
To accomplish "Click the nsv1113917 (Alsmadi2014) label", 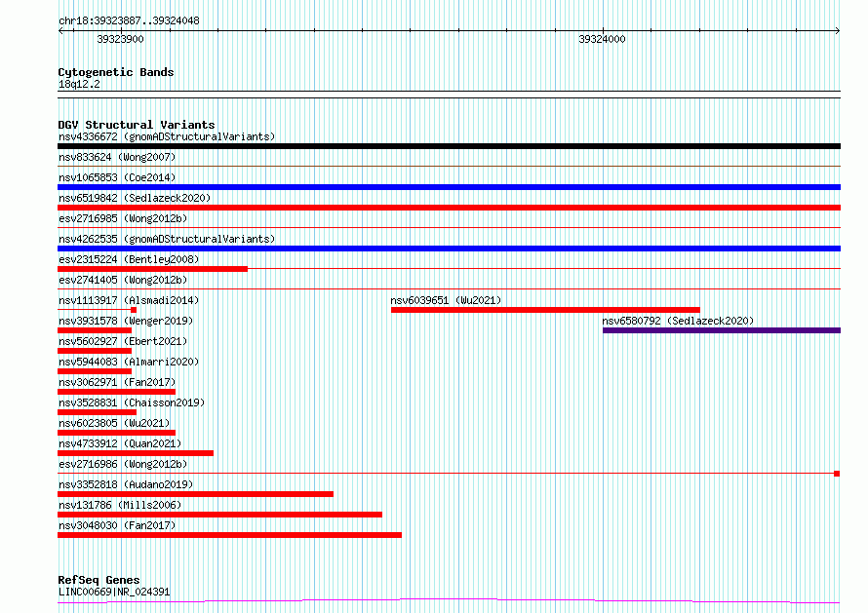I will 129,300.
